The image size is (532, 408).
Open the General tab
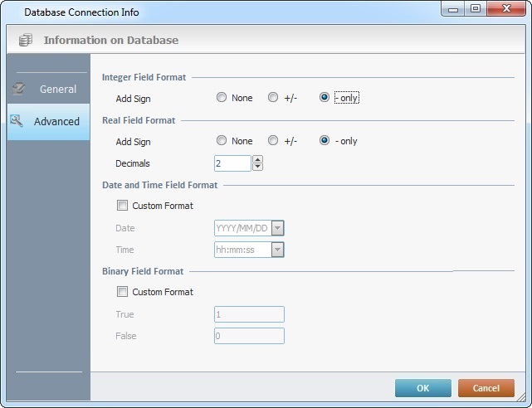(56, 89)
